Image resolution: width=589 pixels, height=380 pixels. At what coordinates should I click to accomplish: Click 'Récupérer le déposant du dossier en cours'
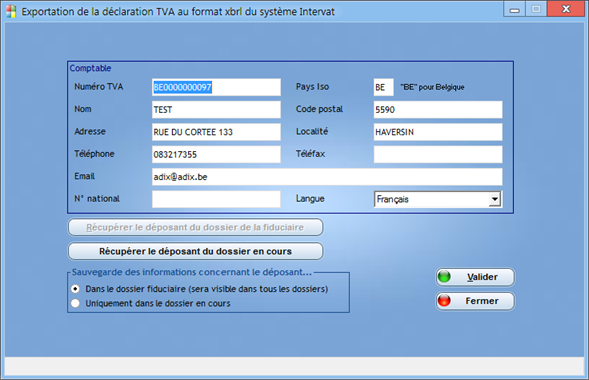tap(195, 251)
